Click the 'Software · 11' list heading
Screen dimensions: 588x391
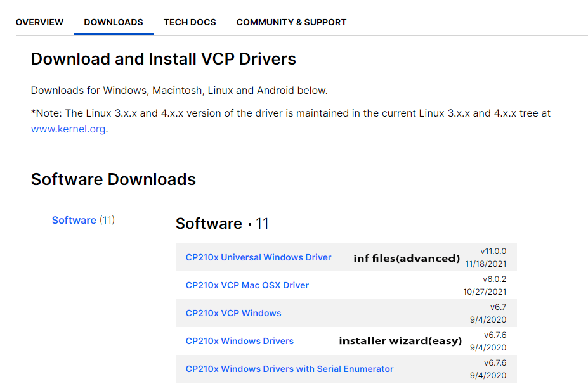tap(222, 224)
